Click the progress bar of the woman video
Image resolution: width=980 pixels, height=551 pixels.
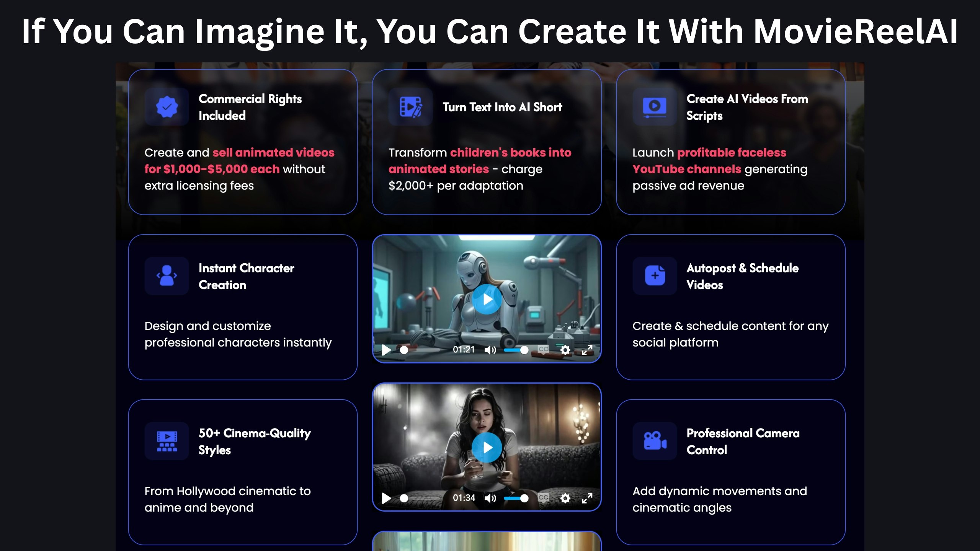[421, 498]
